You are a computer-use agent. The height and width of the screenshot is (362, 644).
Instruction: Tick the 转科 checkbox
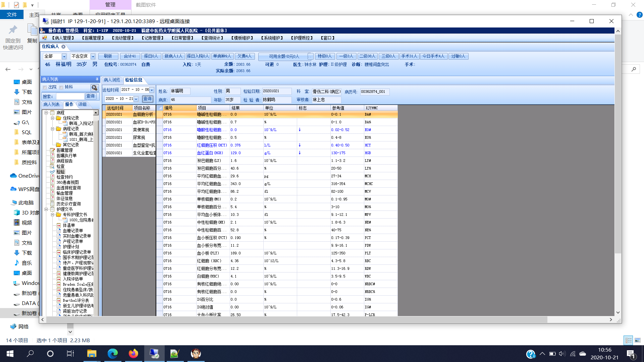pyautogui.click(x=61, y=87)
